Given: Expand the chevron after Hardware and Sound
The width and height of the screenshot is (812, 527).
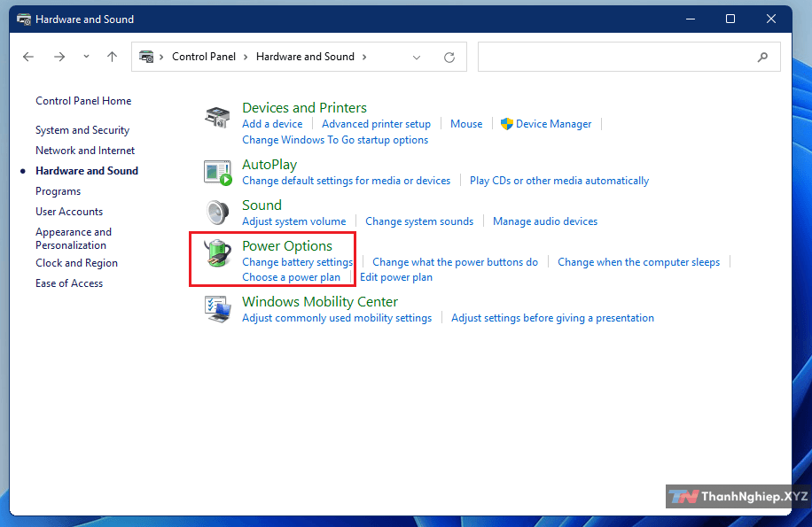Looking at the screenshot, I should click(x=364, y=57).
